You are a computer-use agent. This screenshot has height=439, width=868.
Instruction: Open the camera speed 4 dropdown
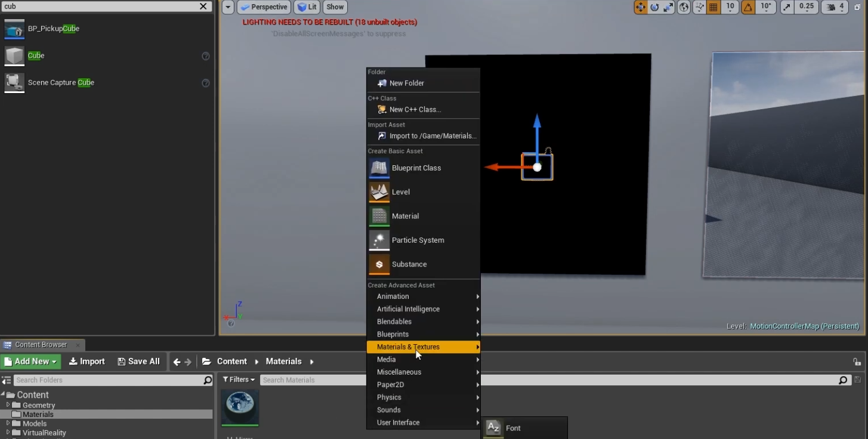click(x=836, y=7)
